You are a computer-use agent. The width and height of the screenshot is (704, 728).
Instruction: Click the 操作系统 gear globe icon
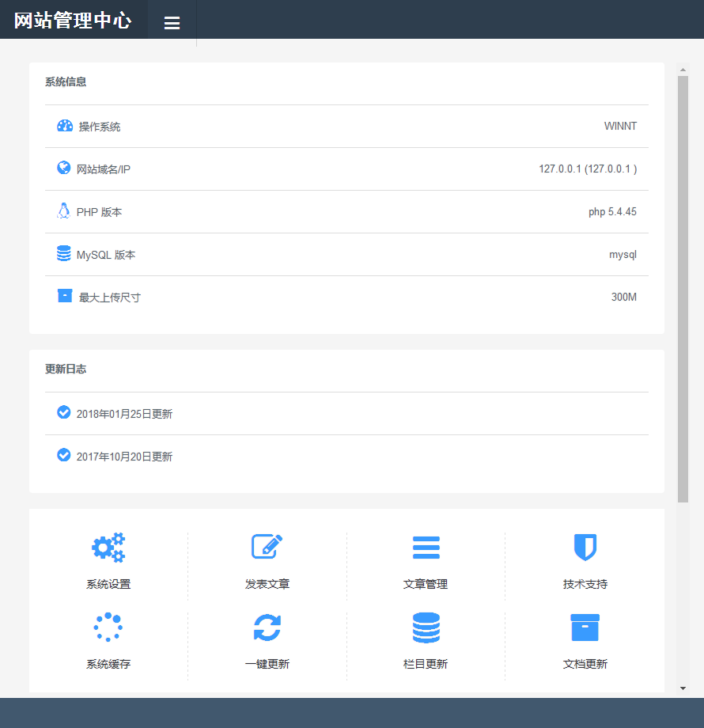(x=64, y=124)
